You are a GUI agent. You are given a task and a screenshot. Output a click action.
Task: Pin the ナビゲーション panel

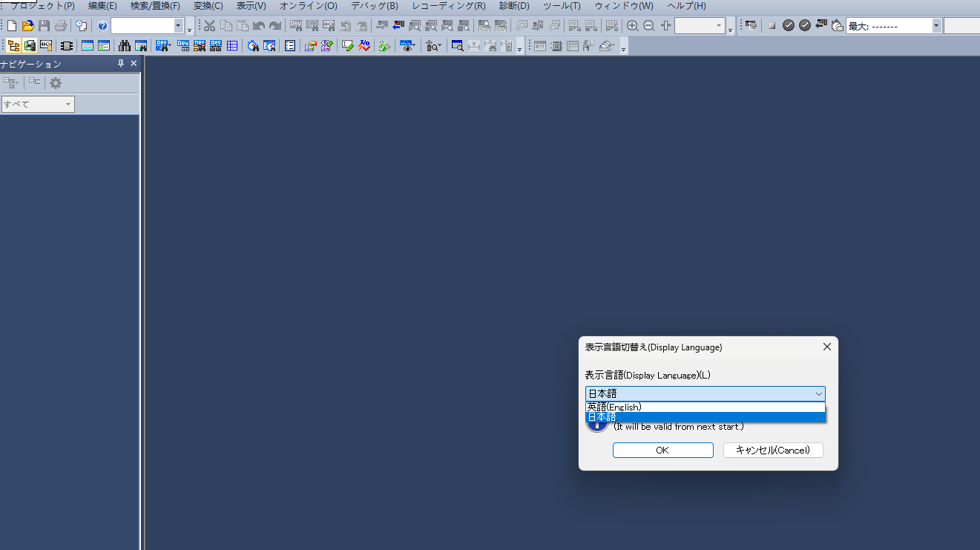pyautogui.click(x=121, y=64)
